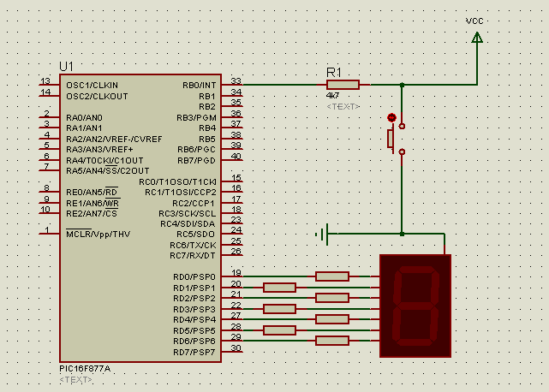Click the R1 reference label

click(334, 73)
